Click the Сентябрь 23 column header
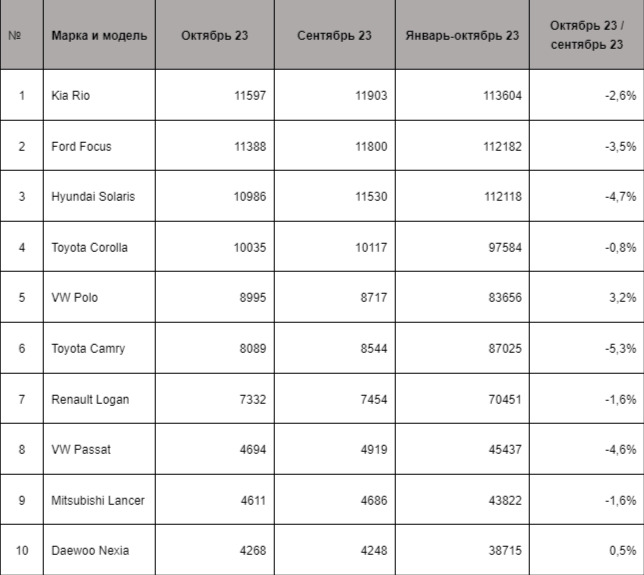644x575 pixels. (x=334, y=36)
